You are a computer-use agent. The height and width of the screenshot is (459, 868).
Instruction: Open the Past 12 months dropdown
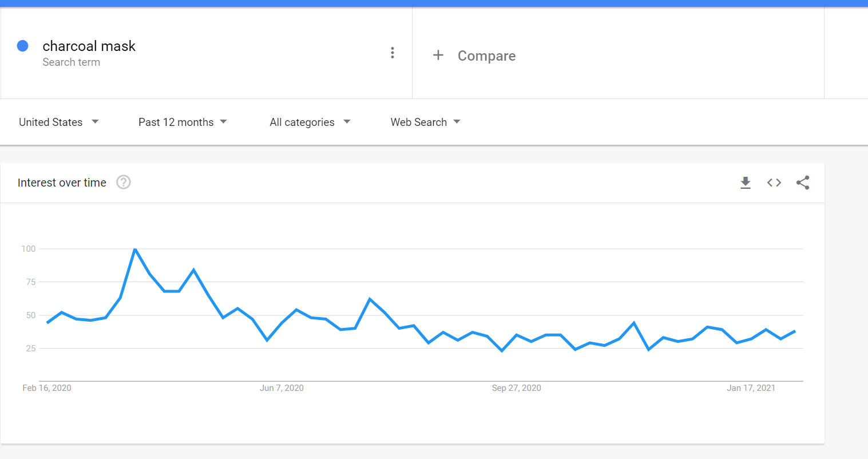183,122
